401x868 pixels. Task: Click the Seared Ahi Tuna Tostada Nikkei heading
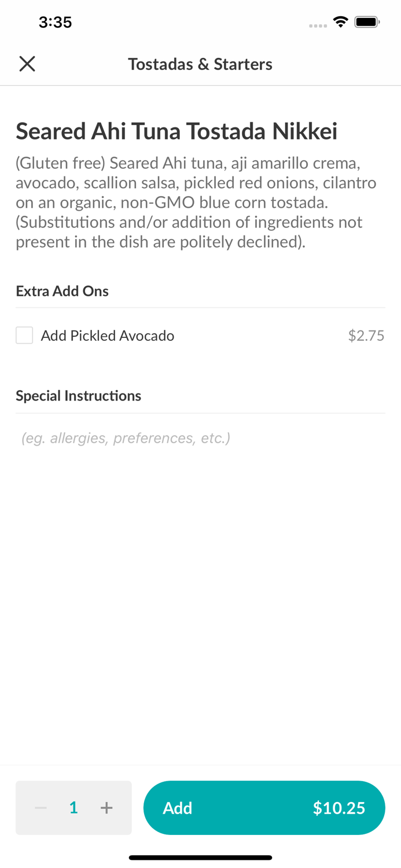point(176,131)
